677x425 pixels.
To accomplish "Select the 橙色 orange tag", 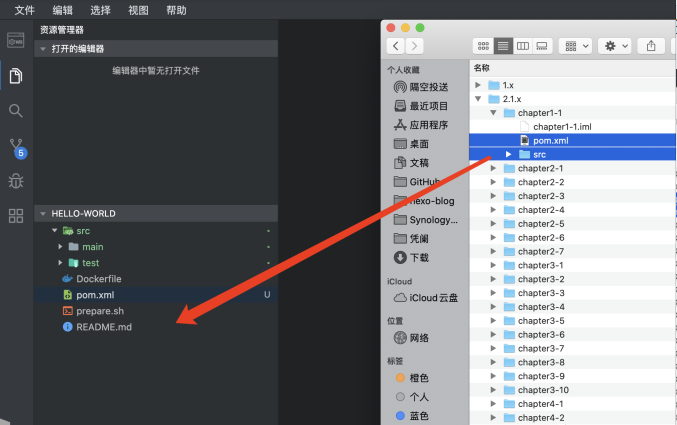I will click(x=412, y=378).
